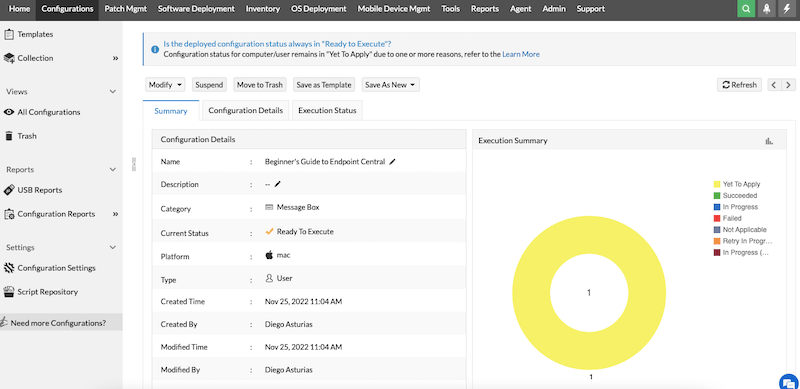Click the Suspend button
Viewport: 800px width, 389px height.
(209, 85)
